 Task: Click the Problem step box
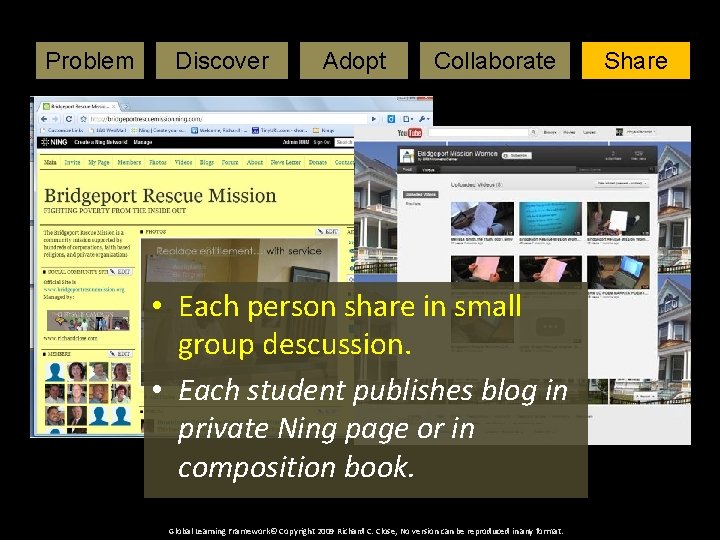click(90, 61)
